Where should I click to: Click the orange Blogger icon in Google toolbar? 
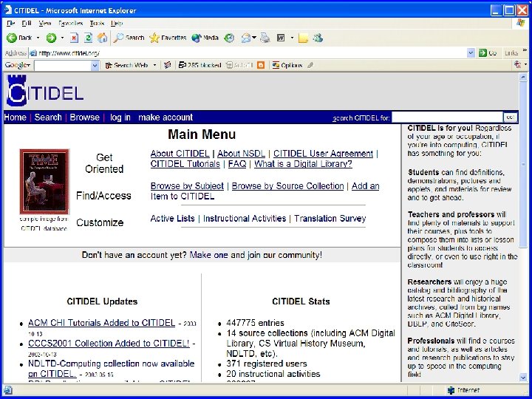click(x=261, y=65)
